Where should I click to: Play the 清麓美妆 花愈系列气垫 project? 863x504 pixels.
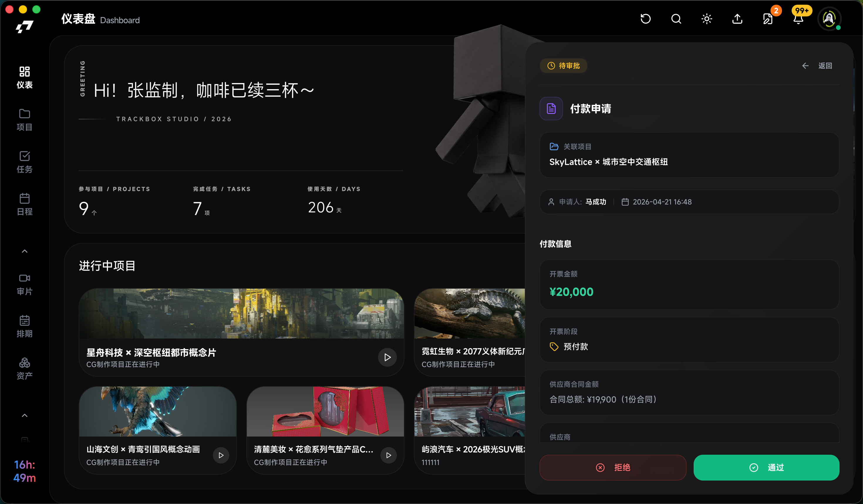(x=388, y=455)
